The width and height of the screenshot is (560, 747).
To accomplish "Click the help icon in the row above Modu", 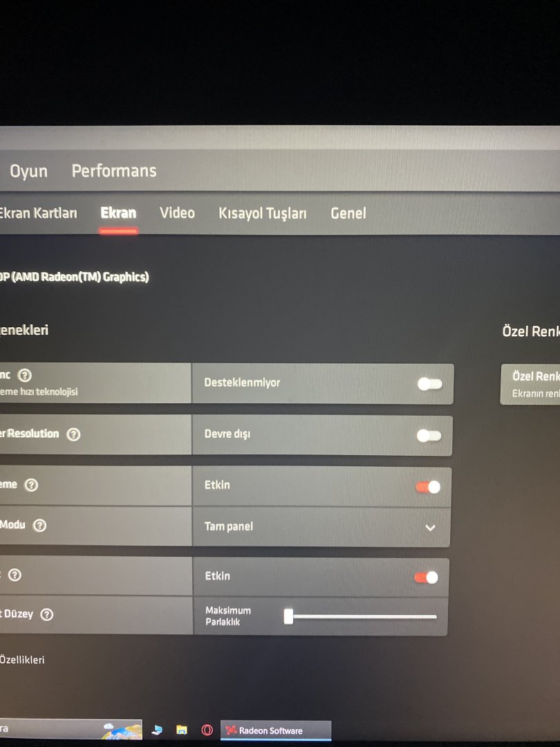I will click(x=31, y=485).
